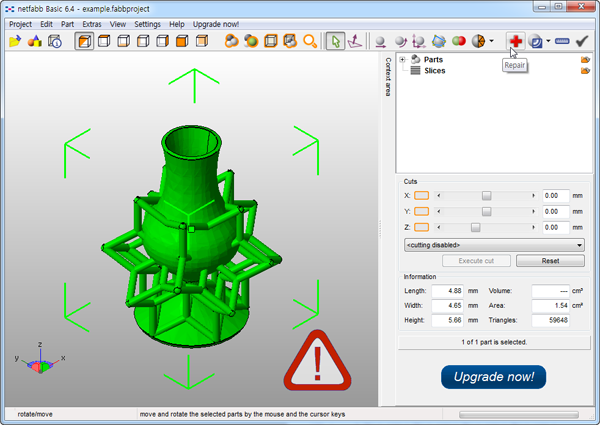Screen dimensions: 600x425
Task: Select the solid orange-faced view cube icon
Action: (182, 41)
